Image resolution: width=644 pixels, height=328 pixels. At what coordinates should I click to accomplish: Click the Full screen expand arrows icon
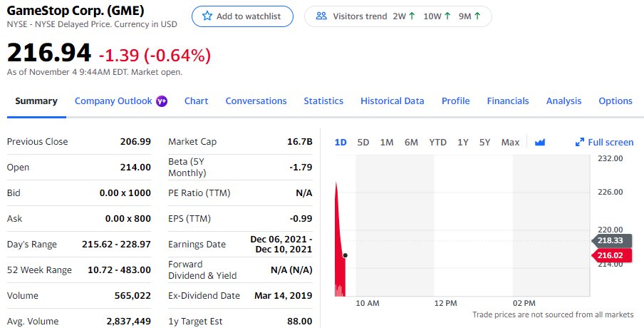coord(579,142)
